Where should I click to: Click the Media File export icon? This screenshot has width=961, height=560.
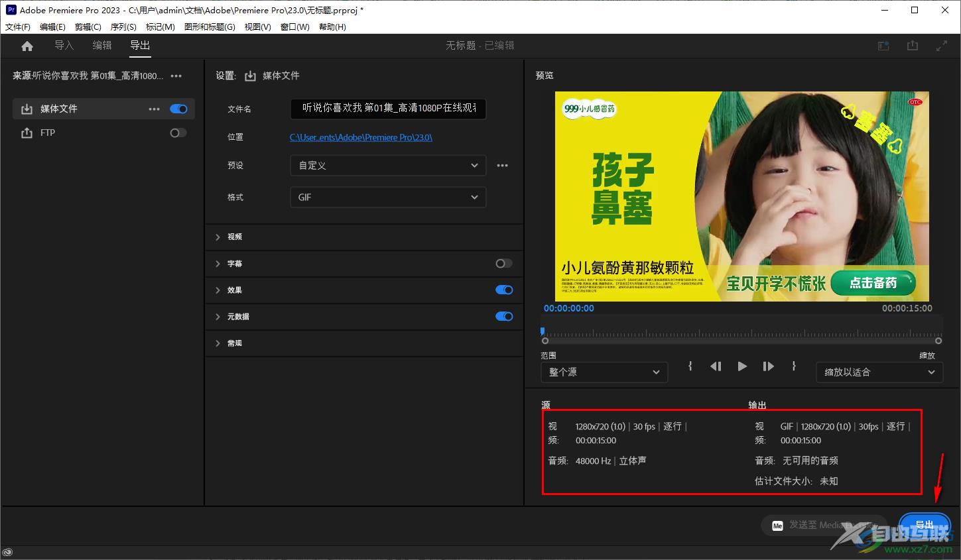coord(27,109)
